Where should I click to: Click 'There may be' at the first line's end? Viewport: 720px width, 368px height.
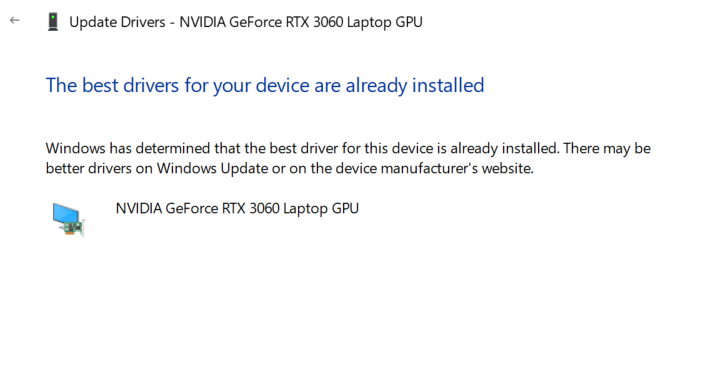607,148
